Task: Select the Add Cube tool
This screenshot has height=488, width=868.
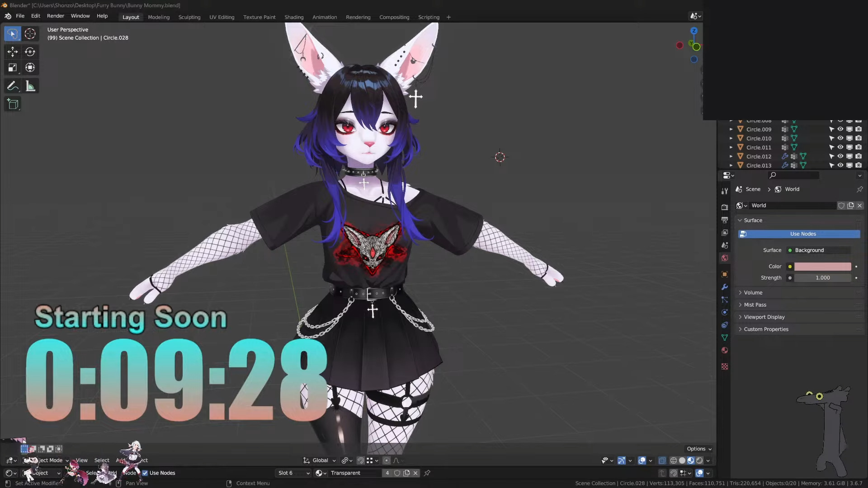Action: click(12, 104)
